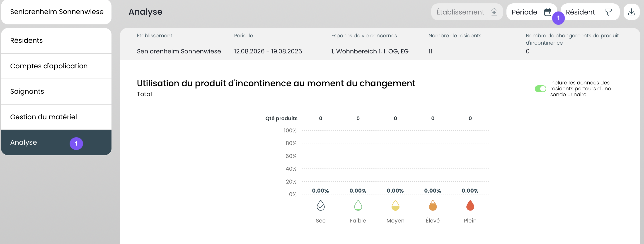
Task: Open the Établissement selector
Action: pyautogui.click(x=467, y=12)
